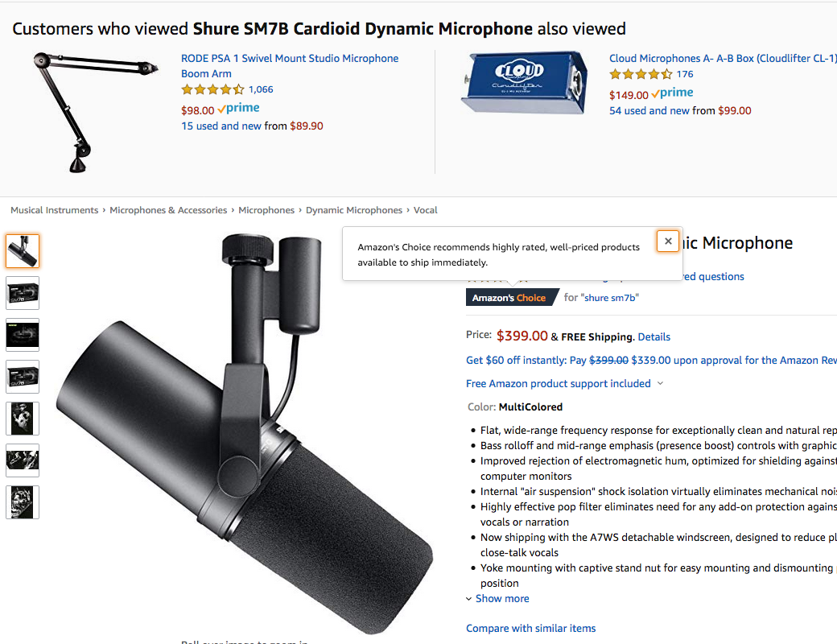Screen dimensions: 837x644
Task: Close the Amazon's Choice tooltip popup
Action: coord(668,241)
